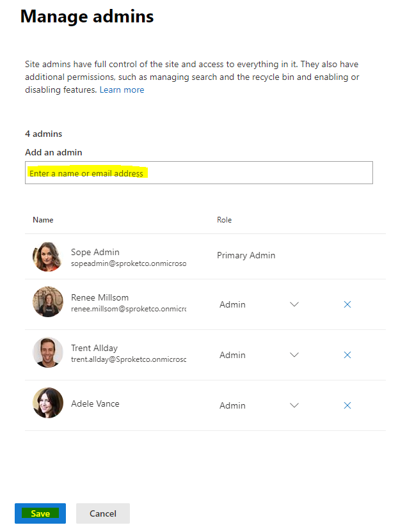Open the Learn more link
Viewport: 398px width, 532px height.
[122, 90]
